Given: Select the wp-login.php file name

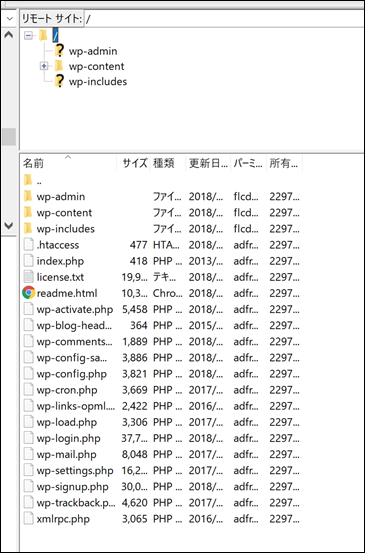Looking at the screenshot, I should click(68, 439).
